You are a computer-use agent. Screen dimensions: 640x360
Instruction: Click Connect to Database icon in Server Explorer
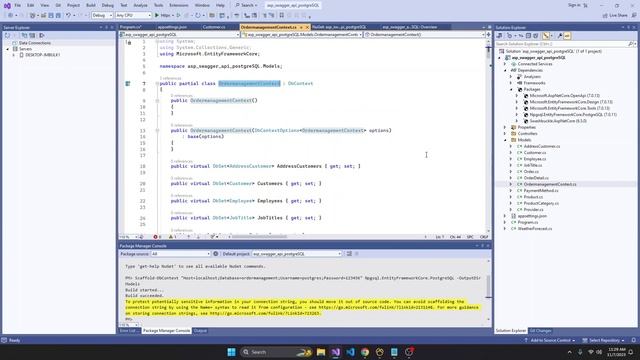coord(25,36)
